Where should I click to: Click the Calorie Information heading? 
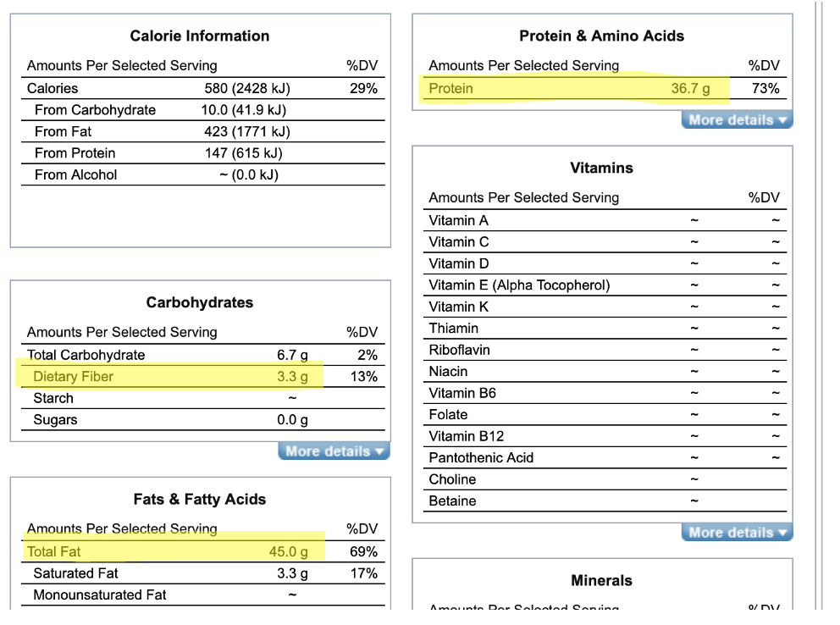(x=200, y=36)
